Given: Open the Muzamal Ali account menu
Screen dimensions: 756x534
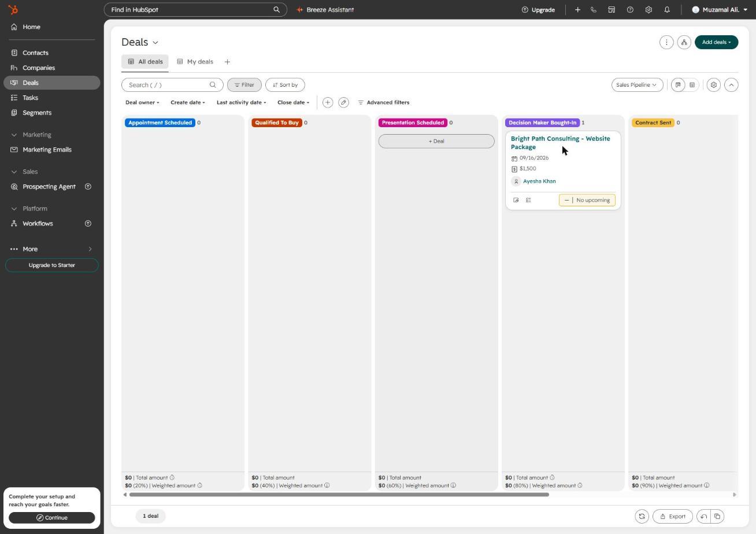Looking at the screenshot, I should point(720,10).
